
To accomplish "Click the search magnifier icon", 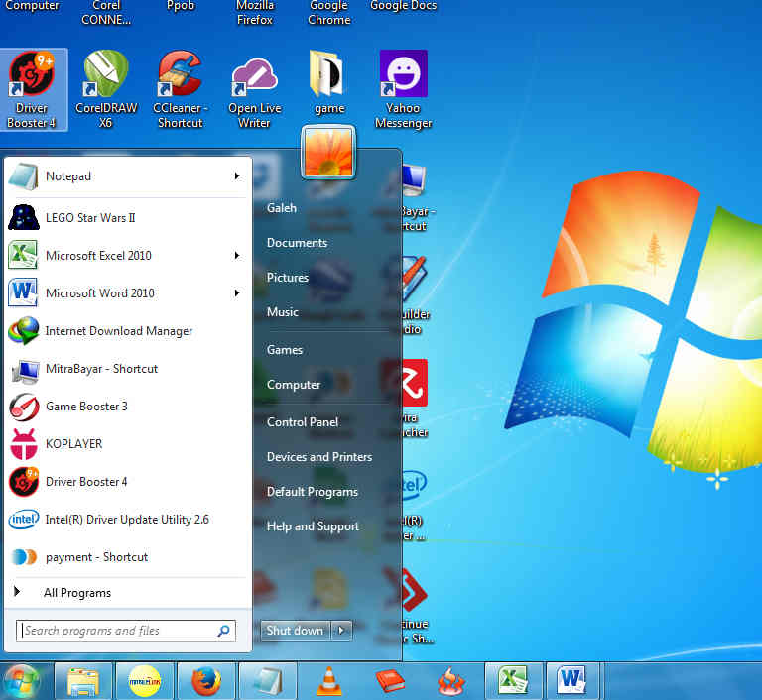I will (224, 631).
